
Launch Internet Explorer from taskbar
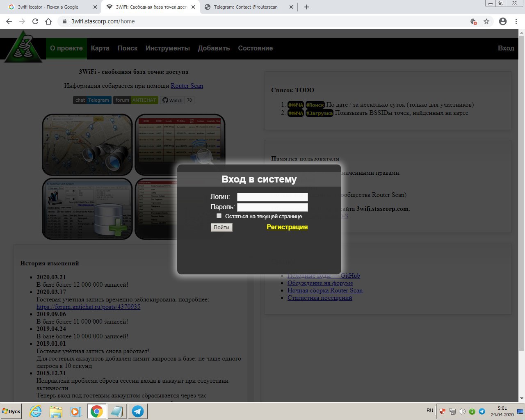pyautogui.click(x=36, y=411)
